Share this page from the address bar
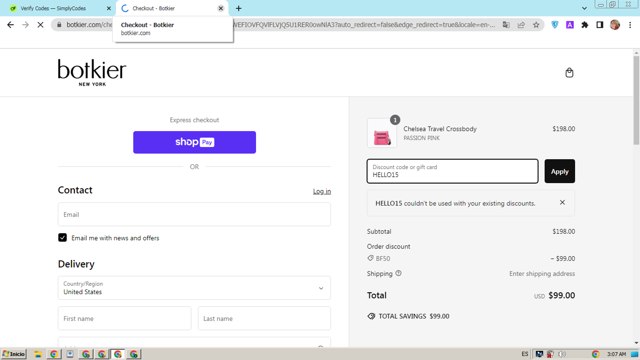The width and height of the screenshot is (640, 360). click(x=521, y=25)
